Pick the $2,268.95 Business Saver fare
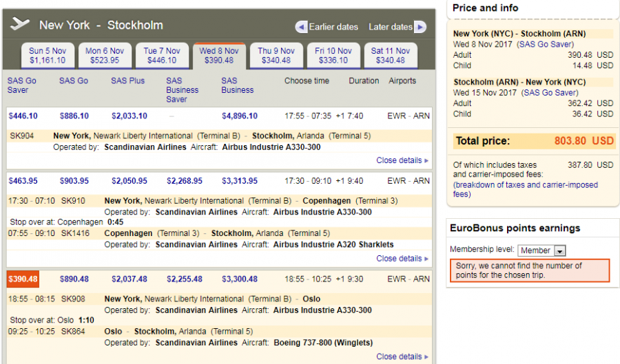The height and width of the screenshot is (364, 620). tap(184, 181)
